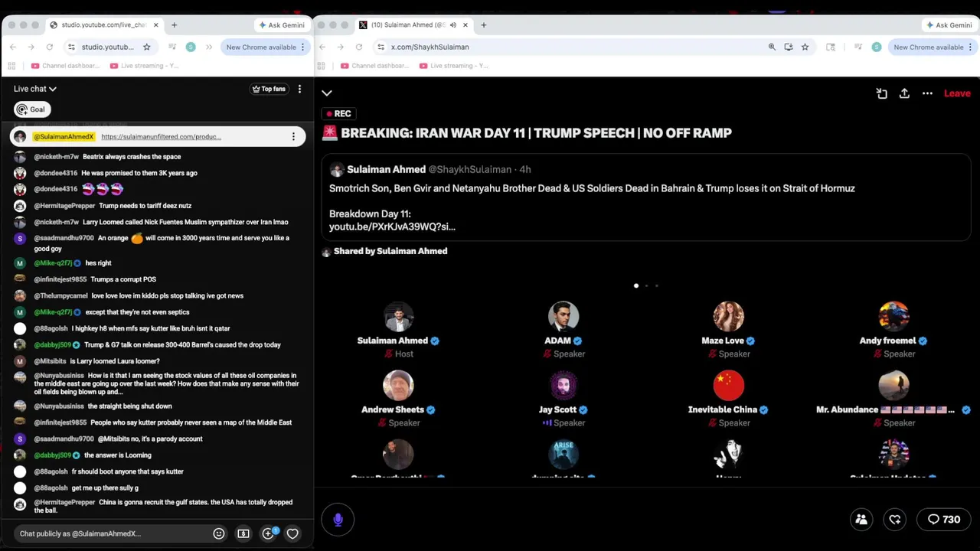This screenshot has width=980, height=551.
Task: Open live chat three-dot options menu
Action: tap(299, 89)
